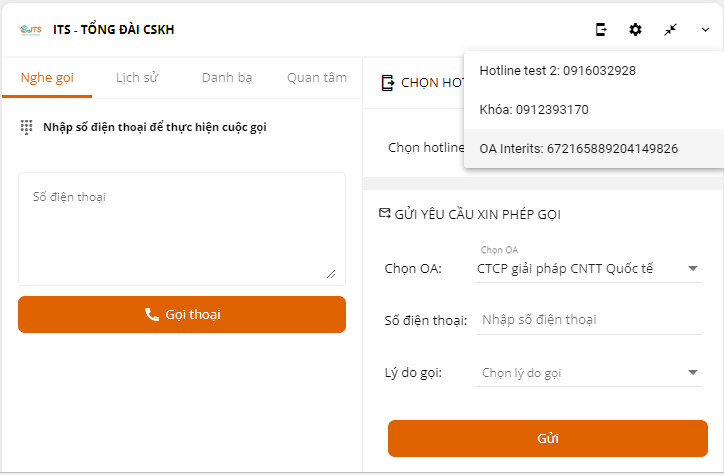Click the ITS logo icon

[x=30, y=30]
